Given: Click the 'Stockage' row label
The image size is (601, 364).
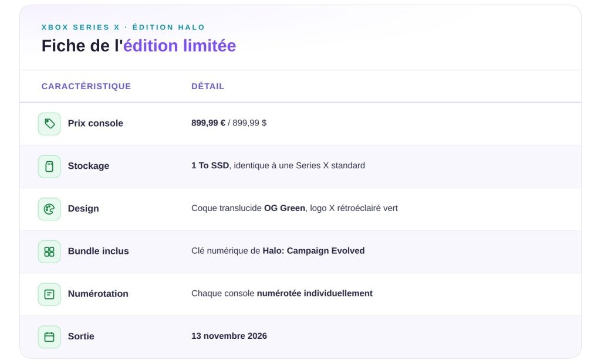Looking at the screenshot, I should [x=89, y=166].
